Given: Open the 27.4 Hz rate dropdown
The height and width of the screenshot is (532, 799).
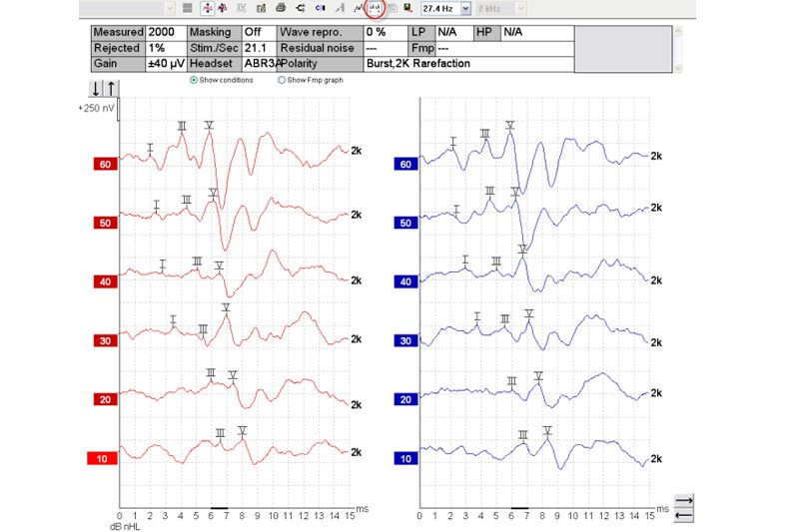Looking at the screenshot, I should click(465, 9).
